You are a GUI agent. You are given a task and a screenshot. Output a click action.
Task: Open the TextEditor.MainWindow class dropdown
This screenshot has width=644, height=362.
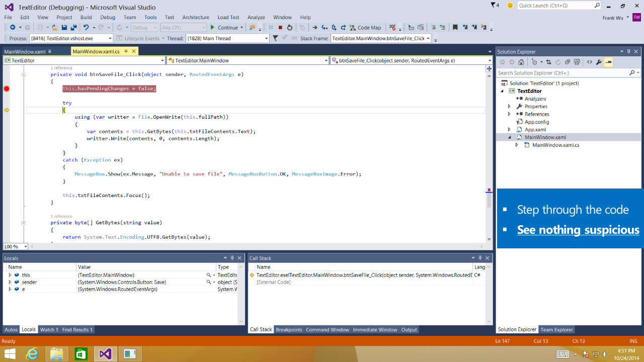pyautogui.click(x=326, y=60)
